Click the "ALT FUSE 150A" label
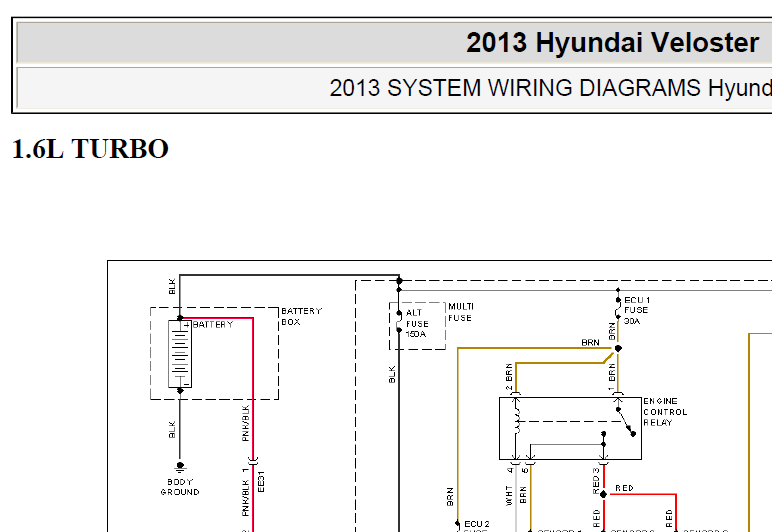The image size is (772, 532). (417, 323)
